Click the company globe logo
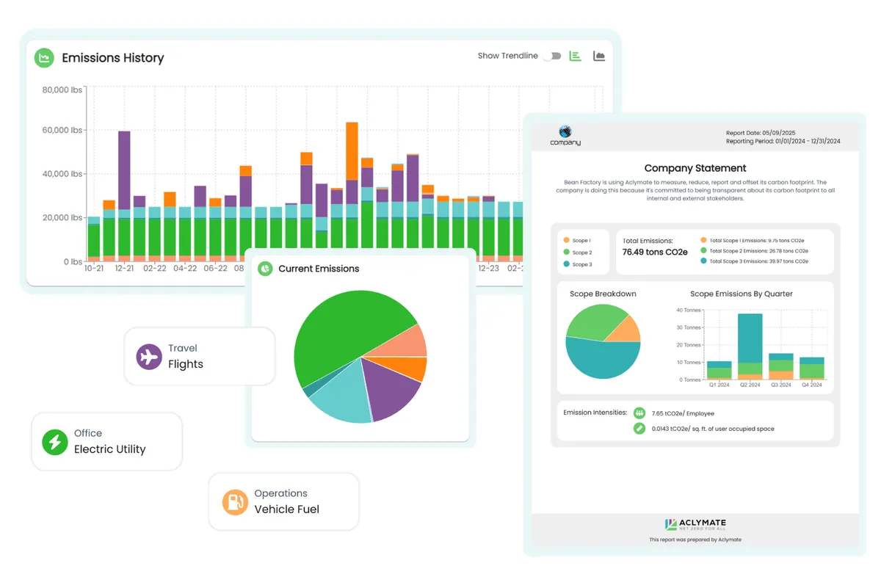The width and height of the screenshot is (881, 588). tap(565, 132)
